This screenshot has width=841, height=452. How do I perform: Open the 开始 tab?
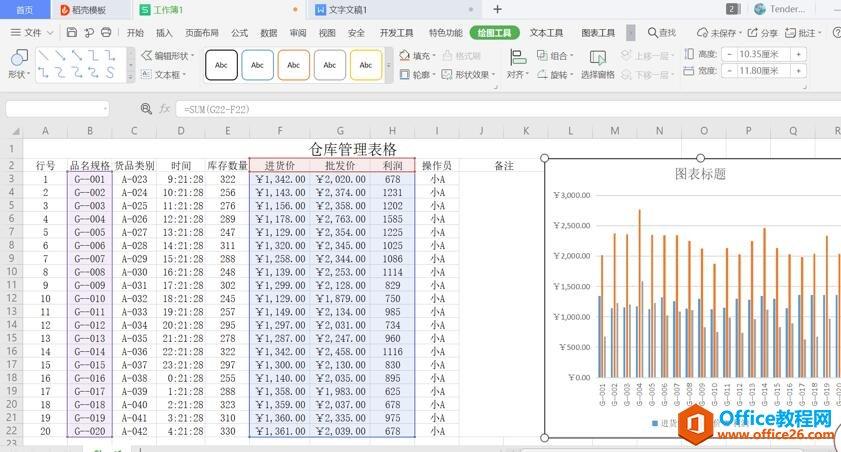click(x=135, y=33)
